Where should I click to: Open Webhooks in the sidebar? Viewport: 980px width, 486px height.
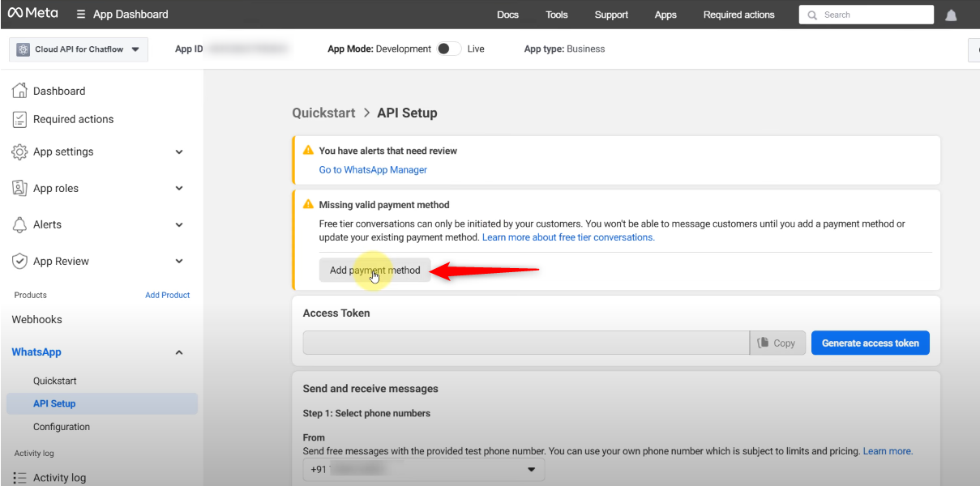pyautogui.click(x=36, y=319)
